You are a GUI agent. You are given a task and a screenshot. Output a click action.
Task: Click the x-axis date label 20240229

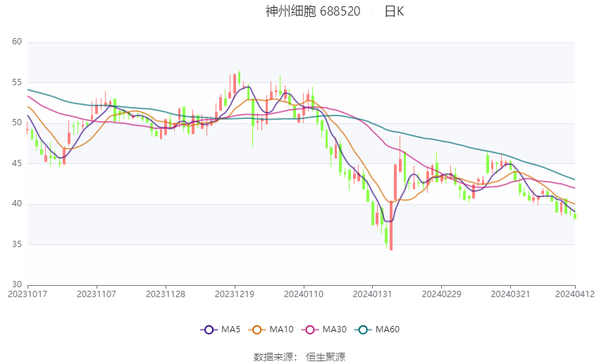click(441, 294)
